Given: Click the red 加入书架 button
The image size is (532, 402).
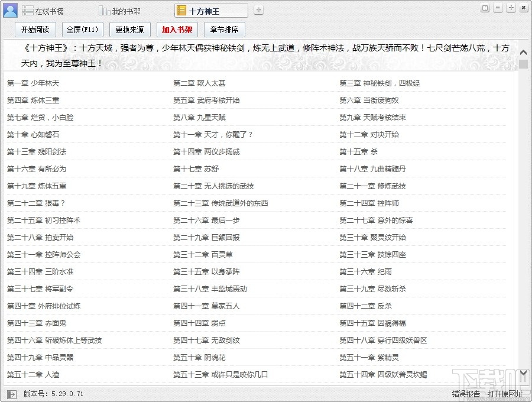Looking at the screenshot, I should [176, 30].
